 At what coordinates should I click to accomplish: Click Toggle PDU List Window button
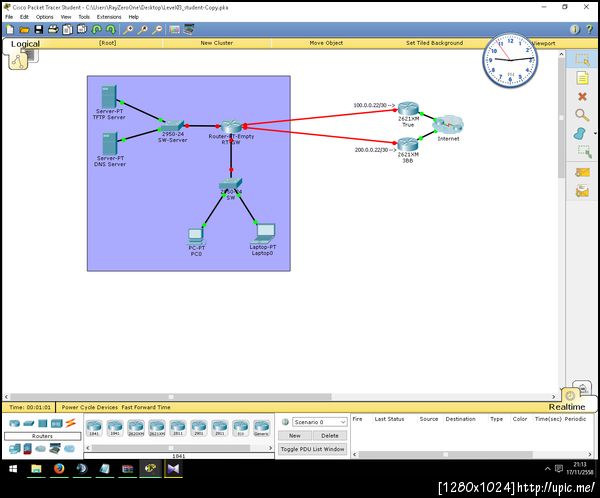click(x=312, y=449)
